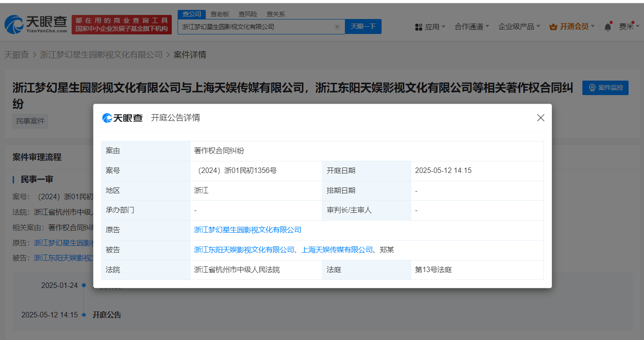Open the 费米 user menu

(x=629, y=27)
